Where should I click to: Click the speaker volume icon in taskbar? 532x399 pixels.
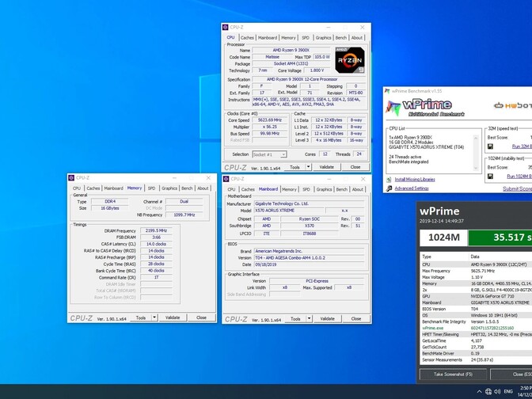pos(498,392)
